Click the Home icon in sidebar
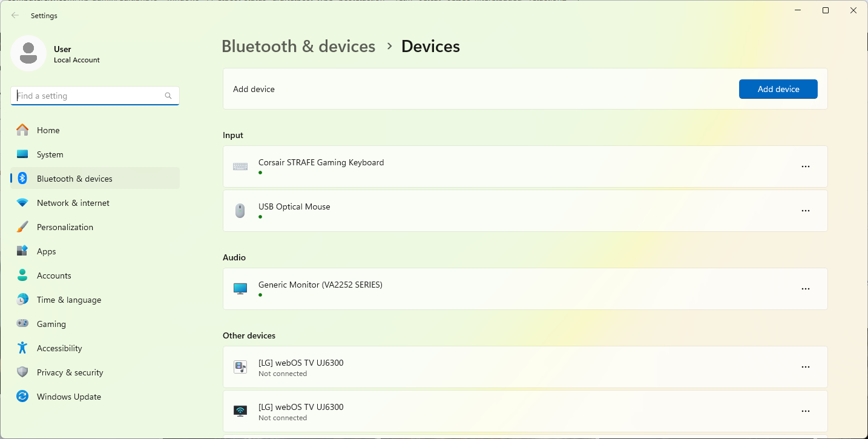Screen dimensions: 868x439 (22, 130)
